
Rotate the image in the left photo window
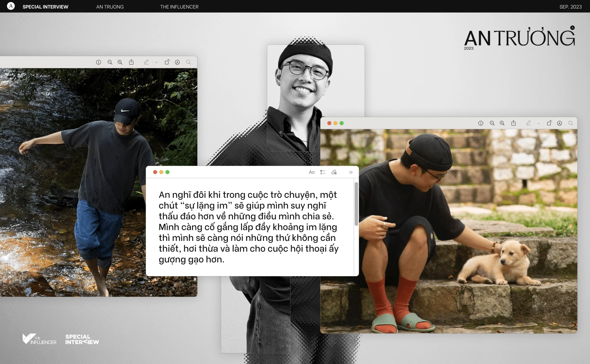[x=167, y=62]
